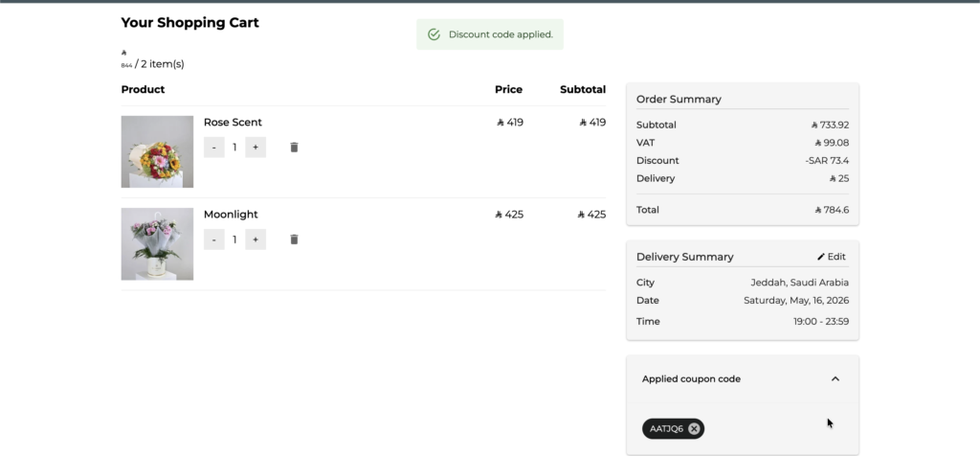Click the green checkmark in discount notification
980x456 pixels.
pos(434,34)
